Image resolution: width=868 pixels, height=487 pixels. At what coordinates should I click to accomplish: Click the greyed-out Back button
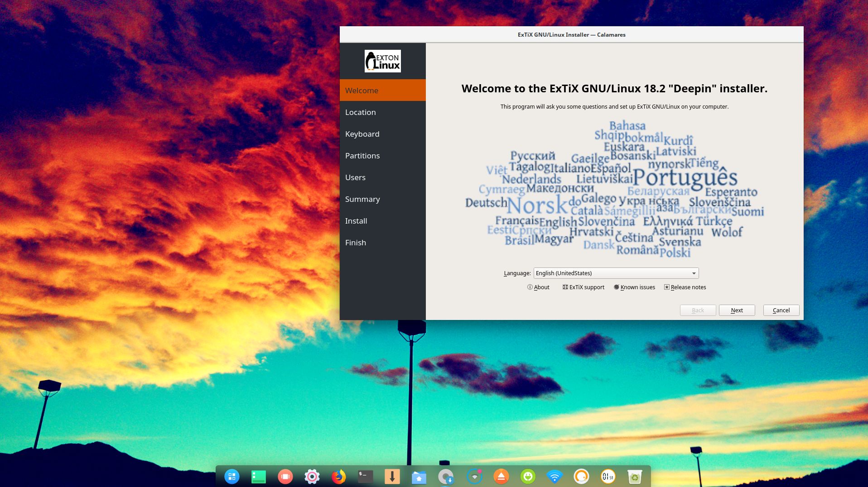(698, 310)
